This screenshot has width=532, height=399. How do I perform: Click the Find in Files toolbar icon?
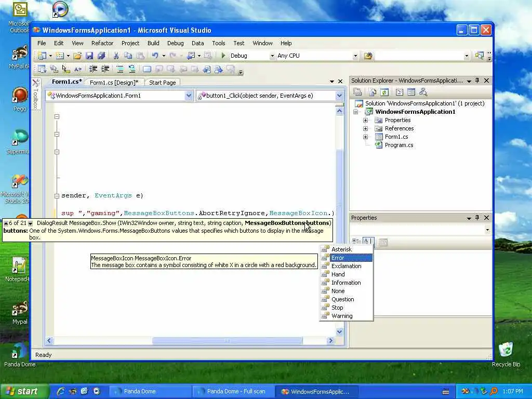click(x=368, y=56)
